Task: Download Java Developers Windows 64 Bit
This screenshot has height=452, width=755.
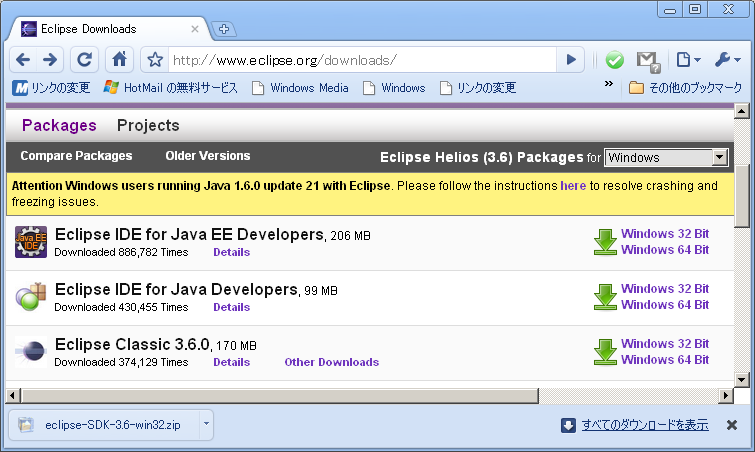Action: tap(665, 305)
